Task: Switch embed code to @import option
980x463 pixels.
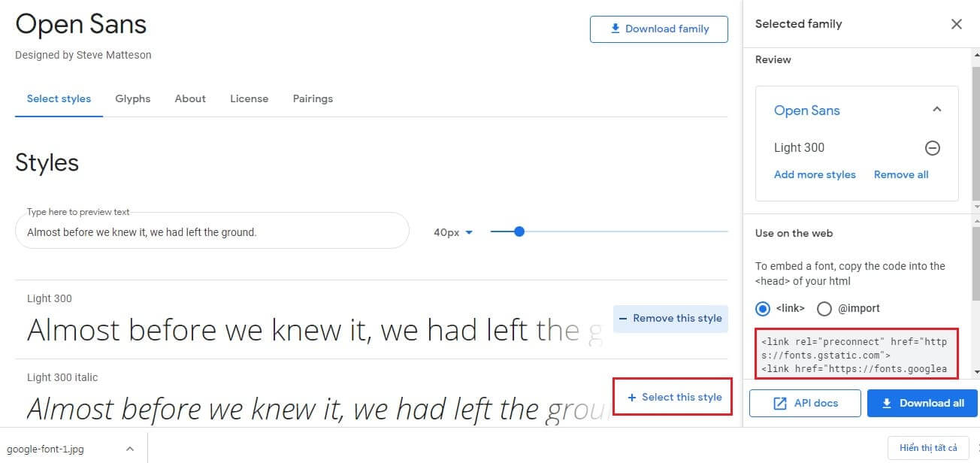Action: 824,308
